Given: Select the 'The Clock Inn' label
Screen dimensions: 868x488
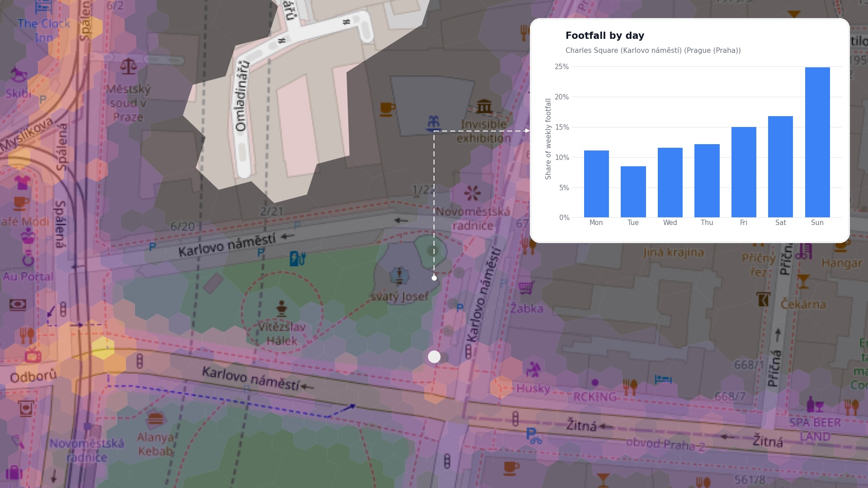Looking at the screenshot, I should coord(44,30).
